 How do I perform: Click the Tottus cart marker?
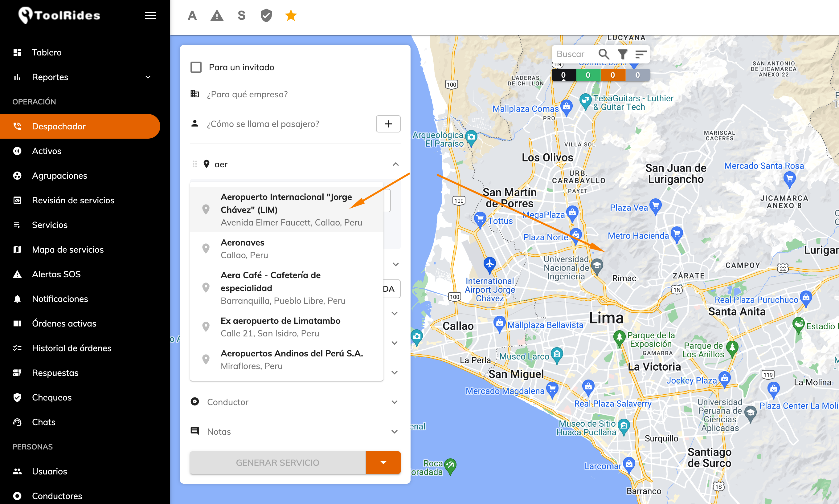(x=480, y=219)
